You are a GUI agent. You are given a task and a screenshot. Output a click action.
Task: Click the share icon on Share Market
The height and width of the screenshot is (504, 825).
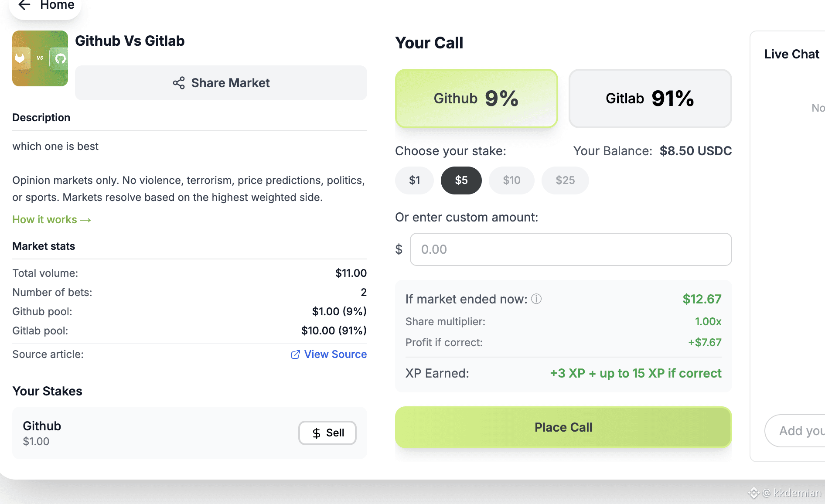pos(179,83)
